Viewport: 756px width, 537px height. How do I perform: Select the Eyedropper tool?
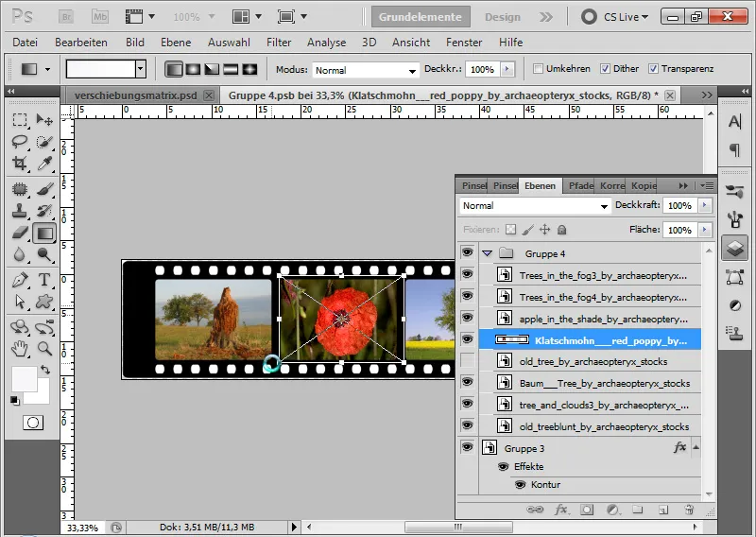click(x=44, y=165)
